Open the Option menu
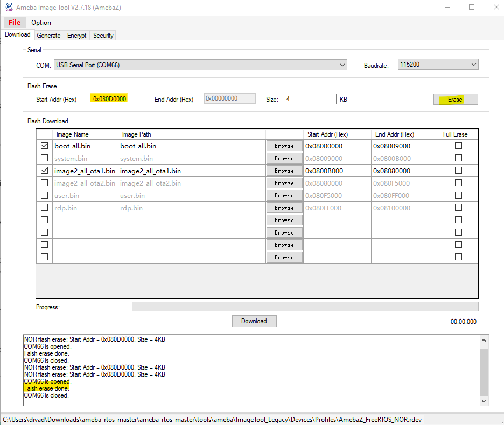Image resolution: width=504 pixels, height=425 pixels. (x=41, y=23)
